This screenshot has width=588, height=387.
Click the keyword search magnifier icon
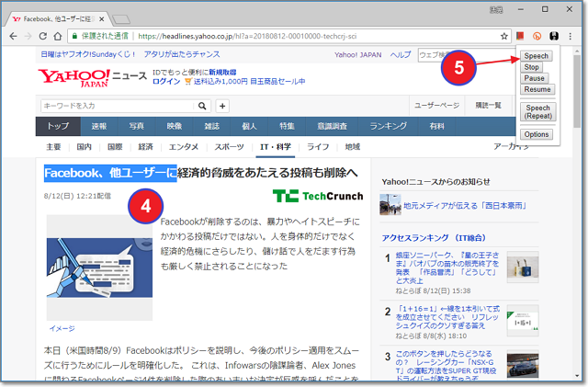click(x=204, y=106)
